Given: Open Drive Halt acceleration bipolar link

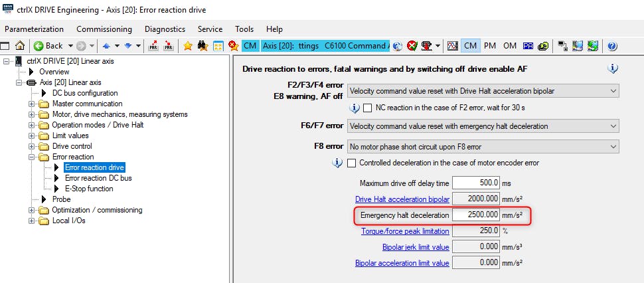Looking at the screenshot, I should [402, 199].
